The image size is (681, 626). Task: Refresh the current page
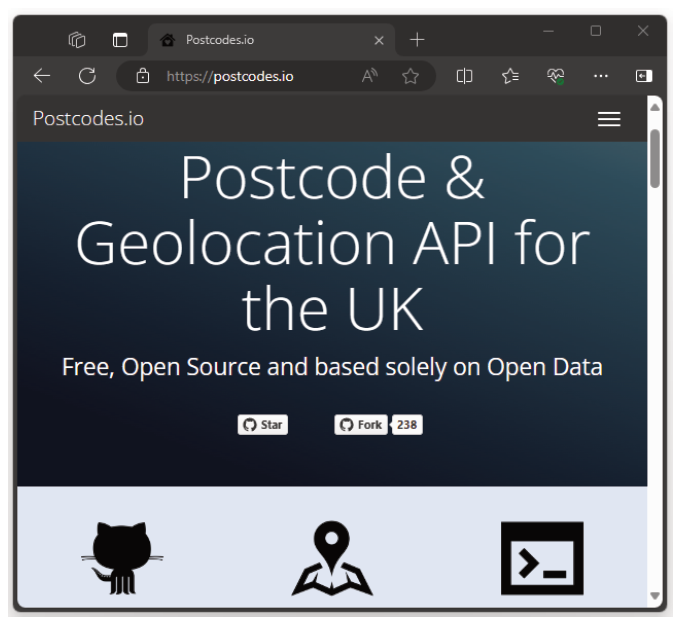tap(87, 76)
